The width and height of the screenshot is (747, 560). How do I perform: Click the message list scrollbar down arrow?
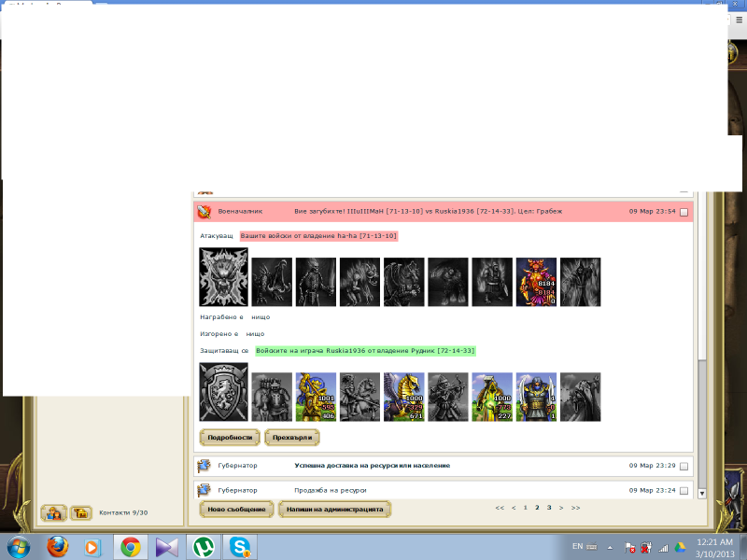pyautogui.click(x=702, y=493)
